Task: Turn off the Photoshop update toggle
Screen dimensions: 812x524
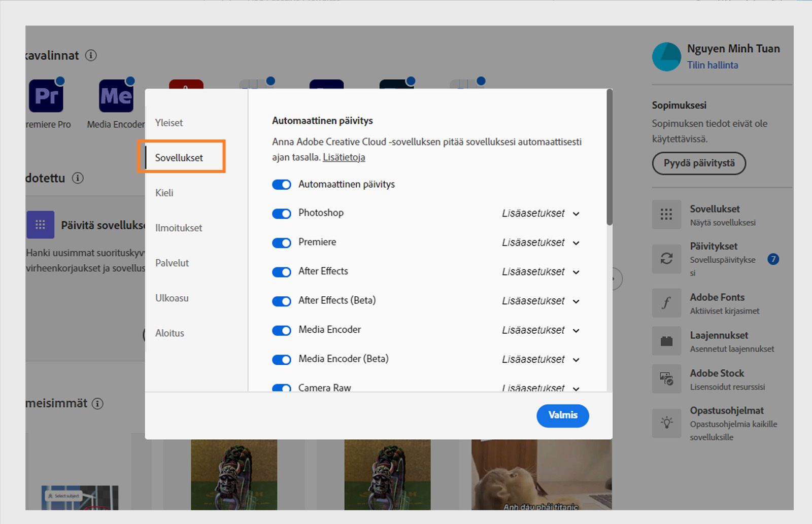Action: pyautogui.click(x=282, y=214)
